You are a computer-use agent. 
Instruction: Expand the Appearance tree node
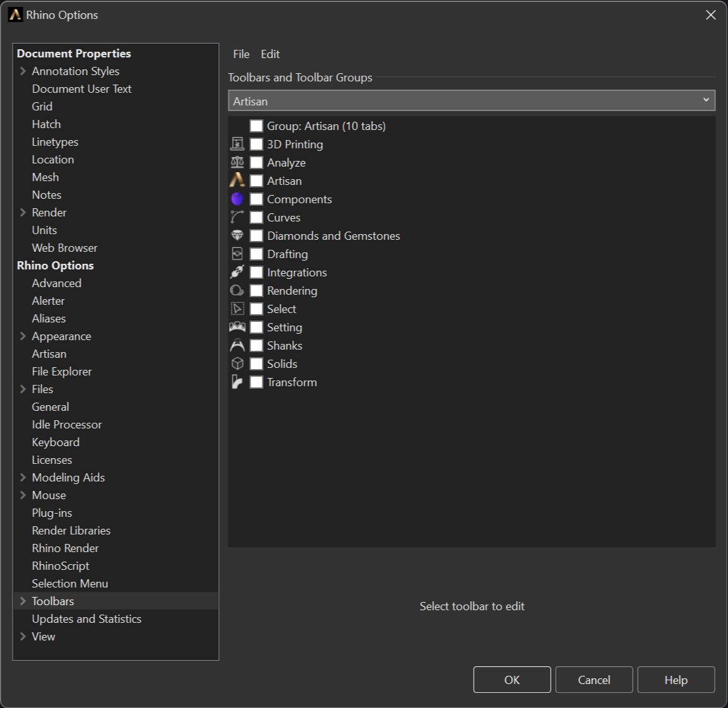click(x=23, y=336)
